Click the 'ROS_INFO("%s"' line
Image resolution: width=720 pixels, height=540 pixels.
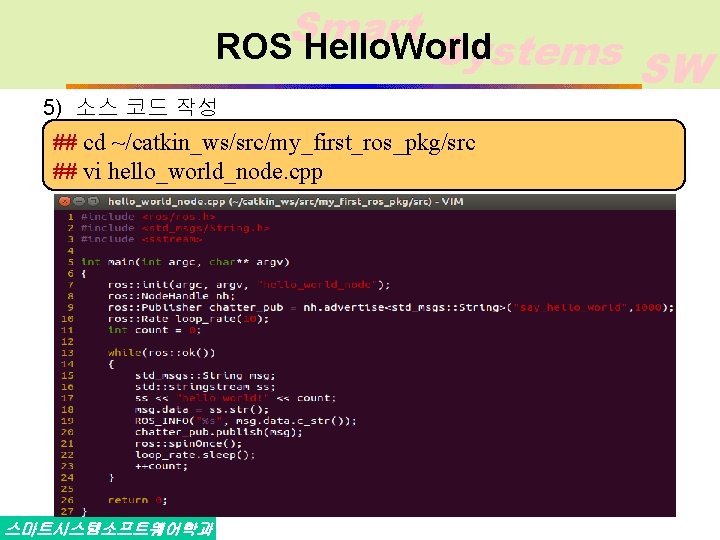point(246,421)
